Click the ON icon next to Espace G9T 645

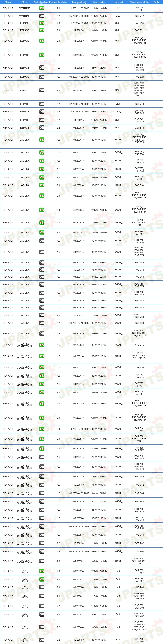(42, 127)
